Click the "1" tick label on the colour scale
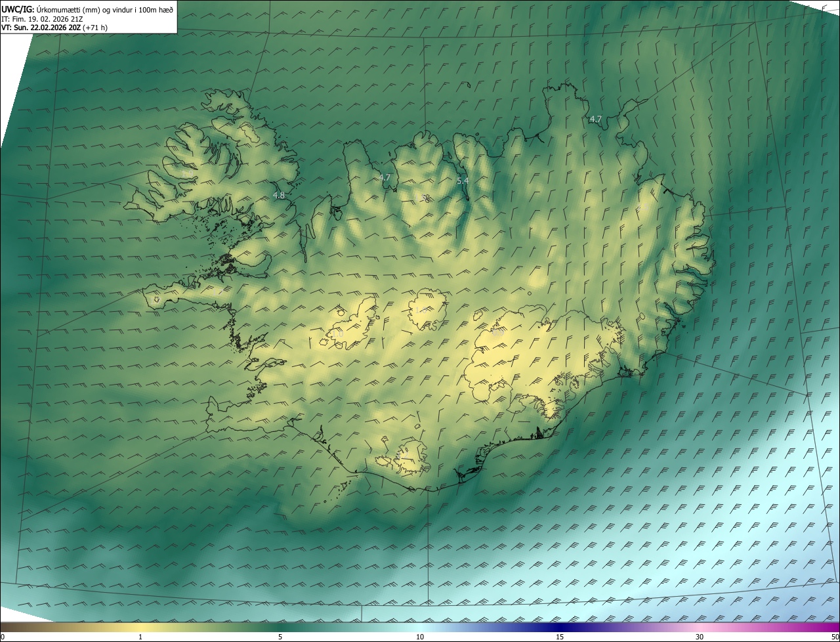Viewport: 840px width, 642px height. point(140,637)
